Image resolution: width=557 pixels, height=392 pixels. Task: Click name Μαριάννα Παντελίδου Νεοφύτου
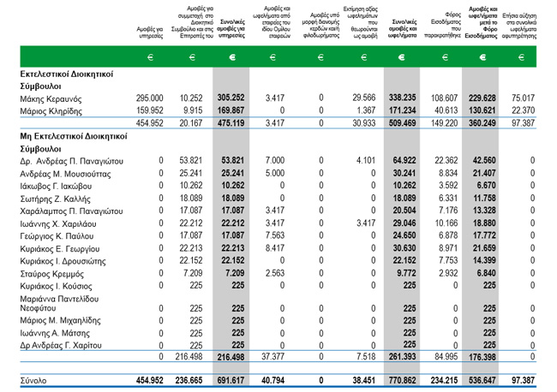59,304
